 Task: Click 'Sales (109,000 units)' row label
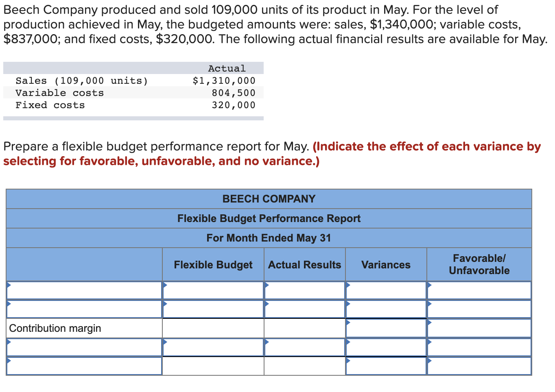[x=82, y=81]
